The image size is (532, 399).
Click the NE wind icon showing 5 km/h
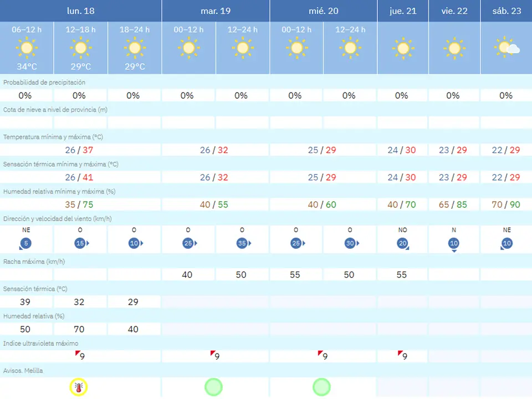coord(25,244)
